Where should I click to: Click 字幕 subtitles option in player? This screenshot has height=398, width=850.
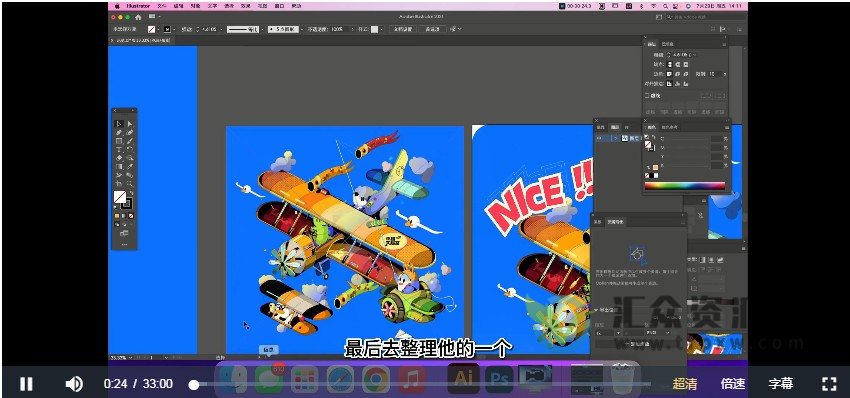[781, 384]
